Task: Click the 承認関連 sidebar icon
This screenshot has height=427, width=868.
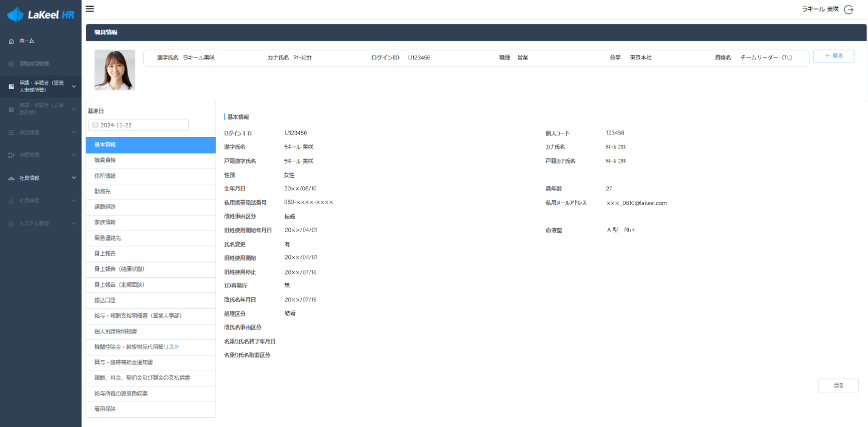Action: pyautogui.click(x=10, y=132)
